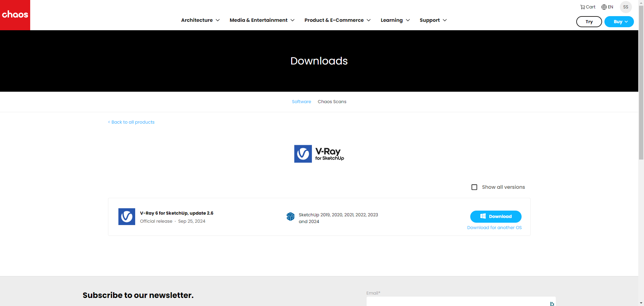
Task: Click V-Ray 6 for SketchUp, update 2.6 title
Action: pos(177,213)
